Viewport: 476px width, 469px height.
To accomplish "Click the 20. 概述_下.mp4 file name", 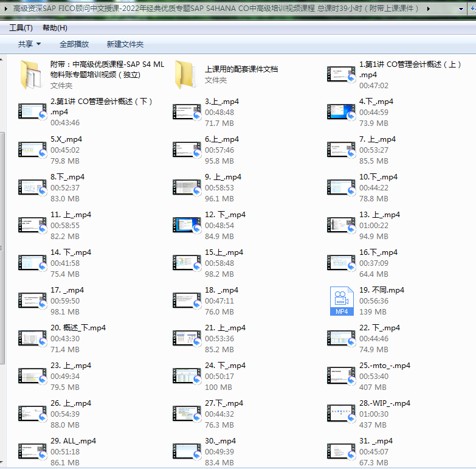I will click(x=78, y=328).
